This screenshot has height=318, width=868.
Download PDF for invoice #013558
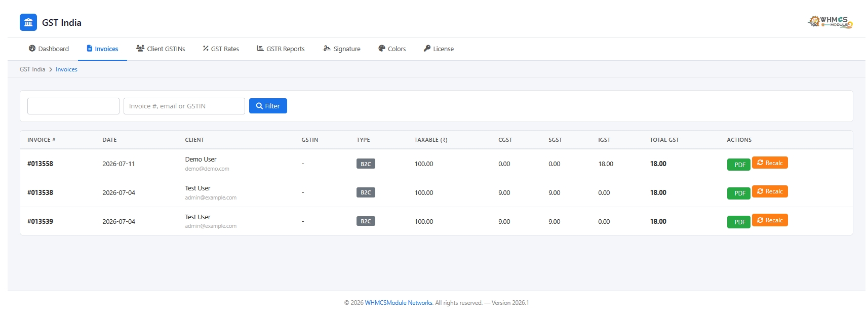[x=739, y=165]
